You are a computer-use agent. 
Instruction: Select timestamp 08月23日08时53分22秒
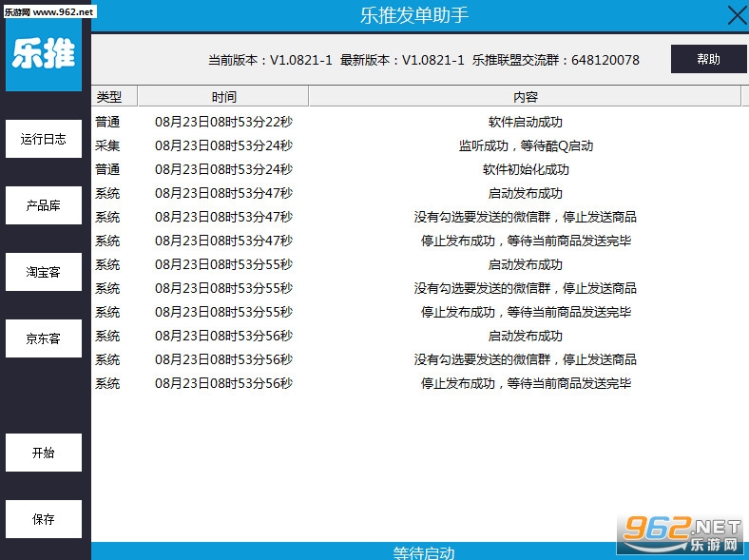[x=223, y=122]
